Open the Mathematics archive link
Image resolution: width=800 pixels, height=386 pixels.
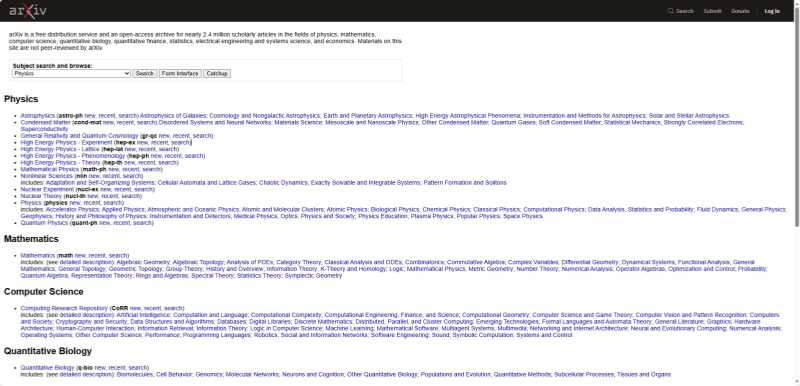[38, 255]
